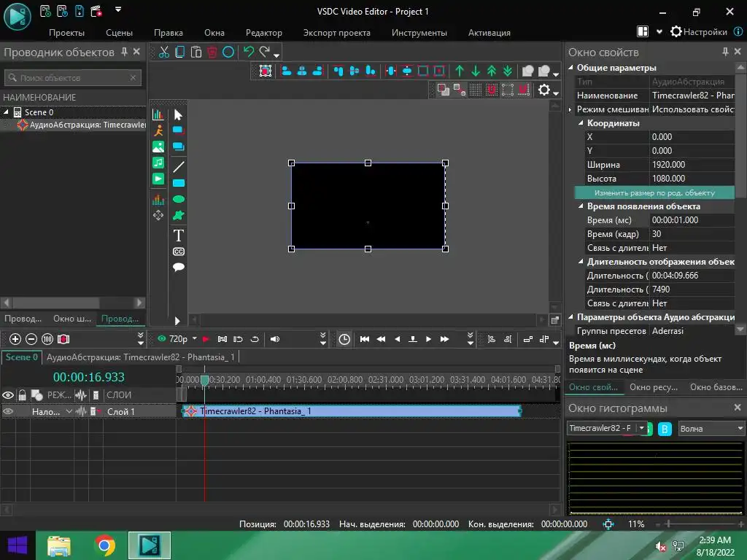Click the Cut scissors icon
The height and width of the screenshot is (560, 747).
[164, 52]
